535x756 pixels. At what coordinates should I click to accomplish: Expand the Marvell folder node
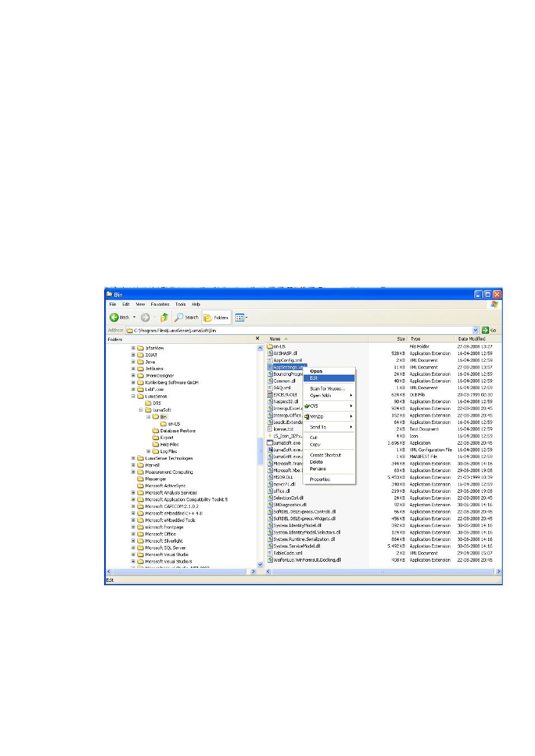(133, 465)
